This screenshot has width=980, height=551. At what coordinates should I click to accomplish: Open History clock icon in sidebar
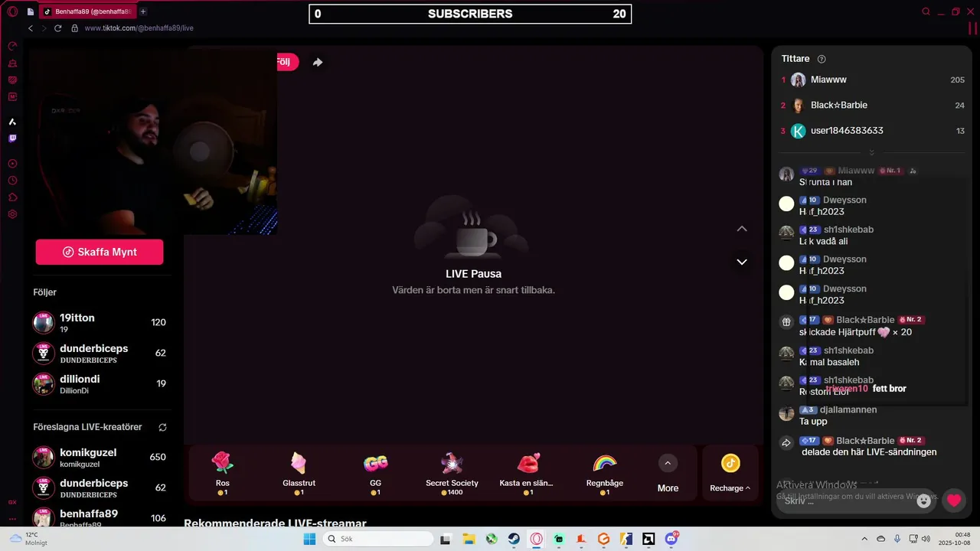(12, 181)
